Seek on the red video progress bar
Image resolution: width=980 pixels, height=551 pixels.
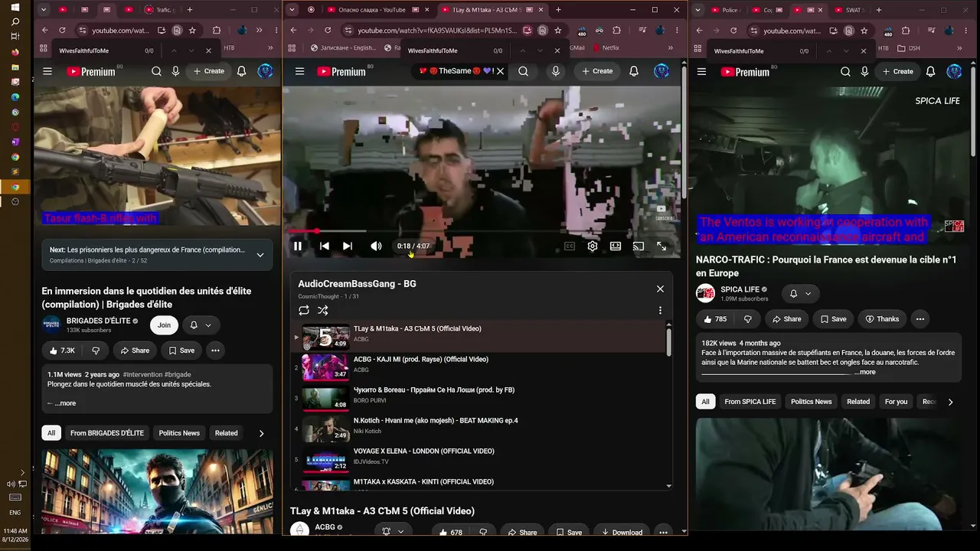480,230
